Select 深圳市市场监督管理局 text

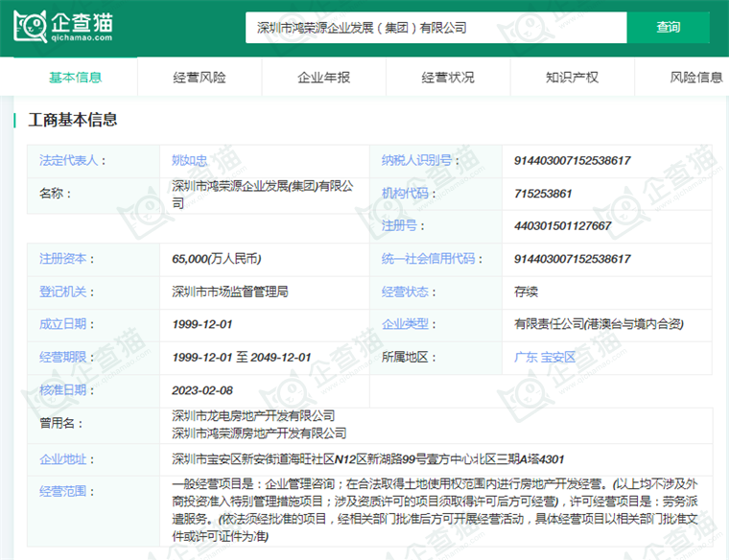[229, 292]
